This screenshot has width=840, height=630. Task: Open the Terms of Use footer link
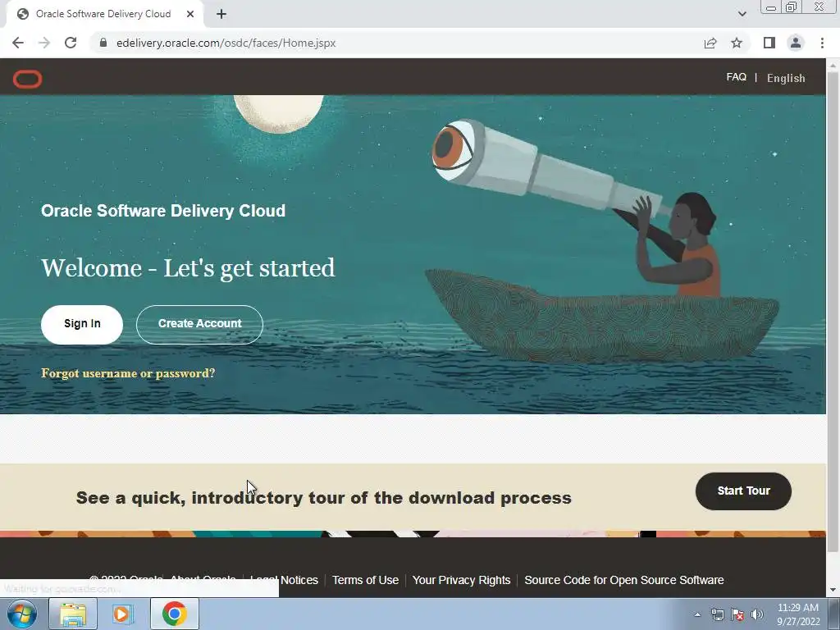click(365, 580)
